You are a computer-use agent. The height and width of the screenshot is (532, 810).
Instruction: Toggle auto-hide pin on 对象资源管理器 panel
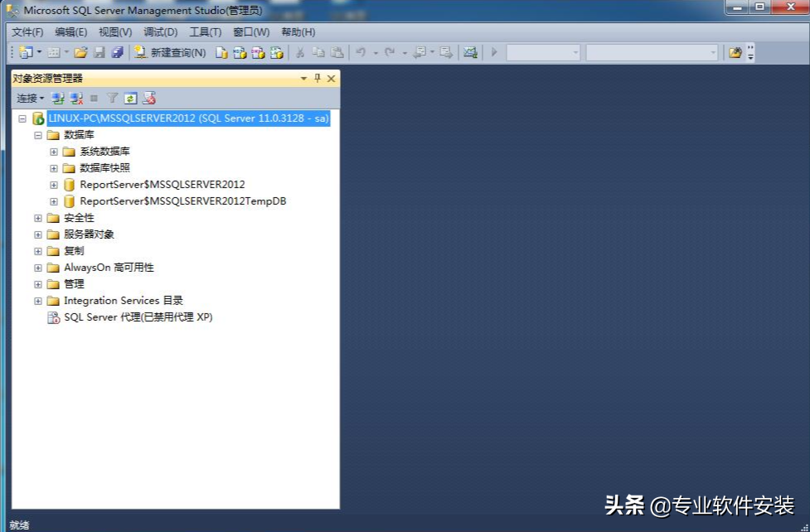coord(318,79)
